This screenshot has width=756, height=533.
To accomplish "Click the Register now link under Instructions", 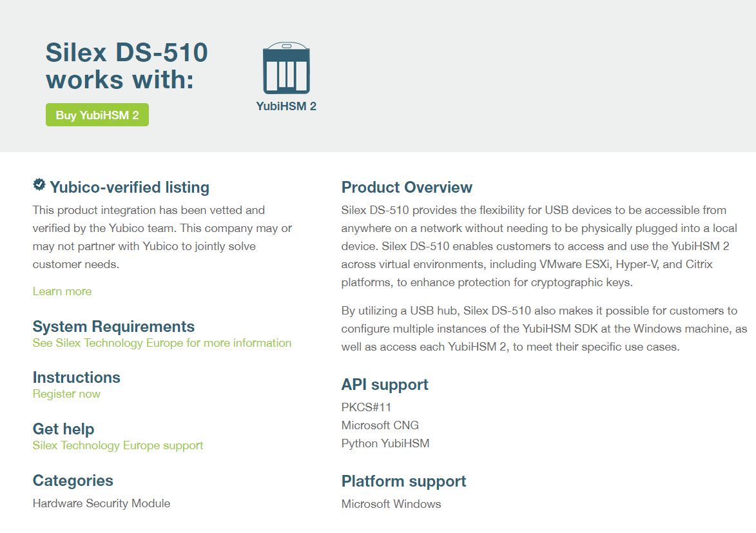I will 66,394.
